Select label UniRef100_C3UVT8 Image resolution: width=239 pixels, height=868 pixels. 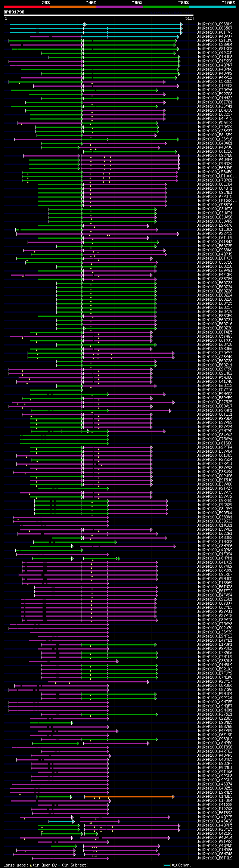(214, 209)
